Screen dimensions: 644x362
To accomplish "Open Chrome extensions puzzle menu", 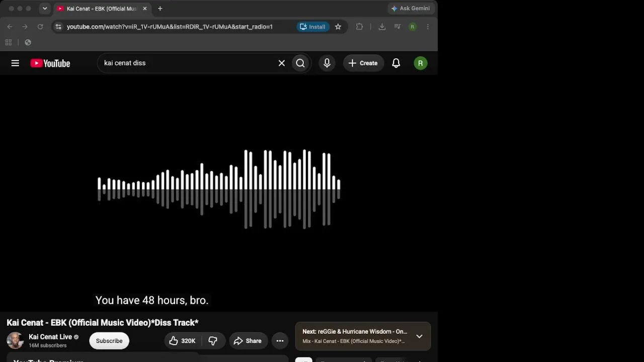I will click(x=359, y=27).
